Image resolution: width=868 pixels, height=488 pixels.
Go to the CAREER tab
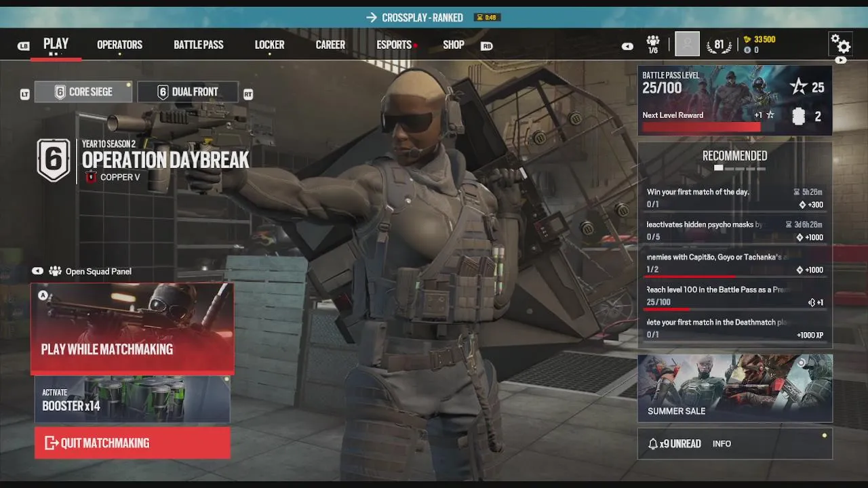tap(330, 45)
